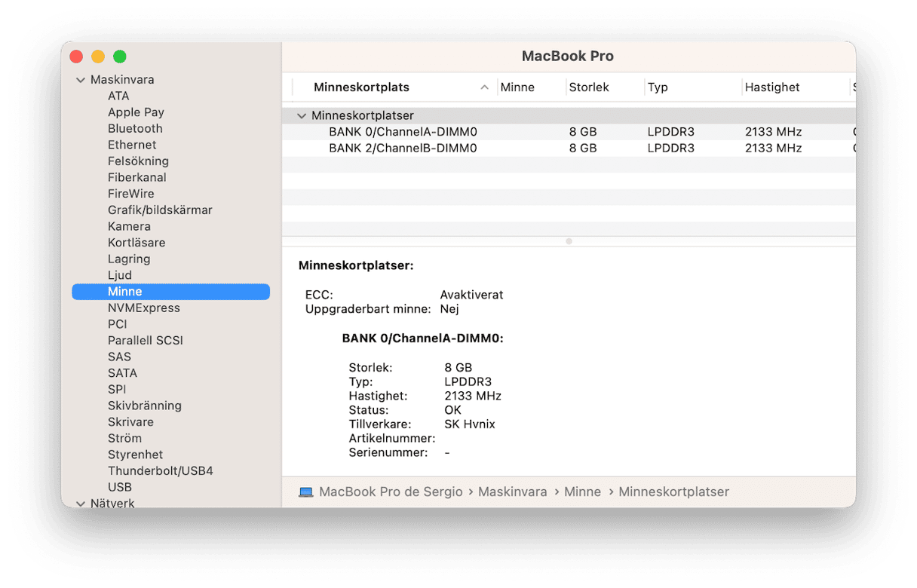Show Grafik/bildskärmar details

coord(160,210)
